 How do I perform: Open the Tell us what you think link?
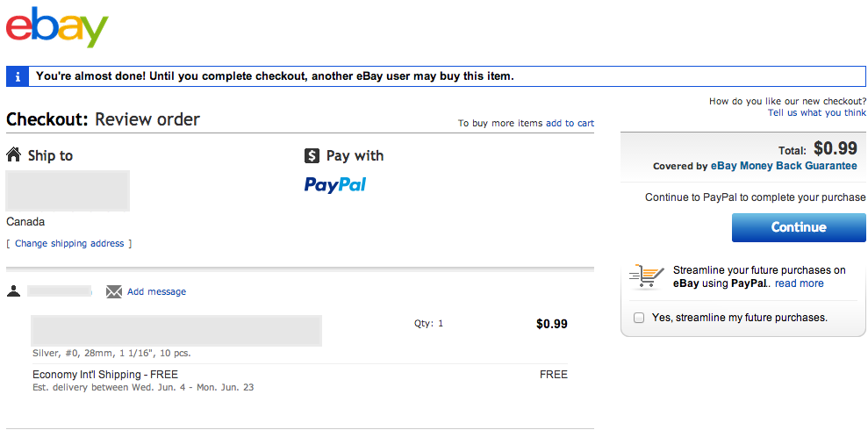coord(816,113)
